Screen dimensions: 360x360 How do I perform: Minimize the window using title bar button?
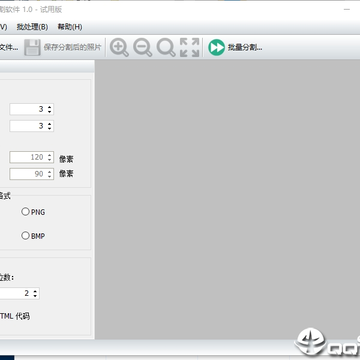pyautogui.click(x=347, y=9)
